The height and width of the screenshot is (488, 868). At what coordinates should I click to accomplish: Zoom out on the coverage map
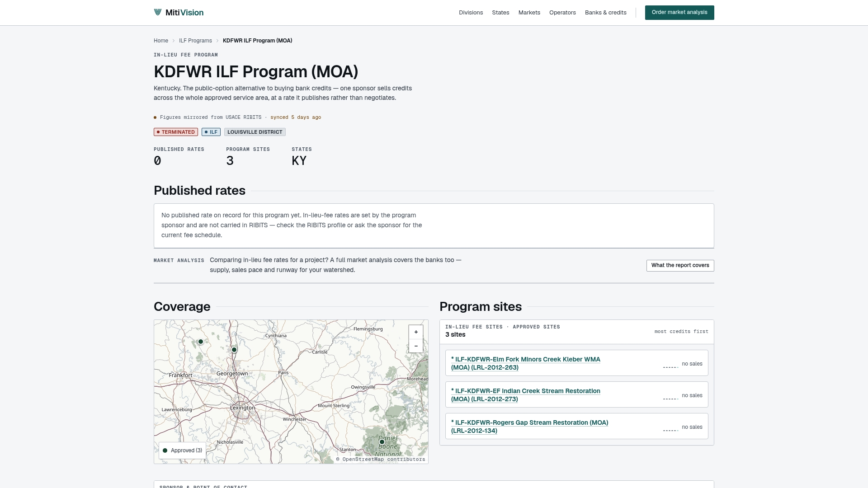coord(416,346)
